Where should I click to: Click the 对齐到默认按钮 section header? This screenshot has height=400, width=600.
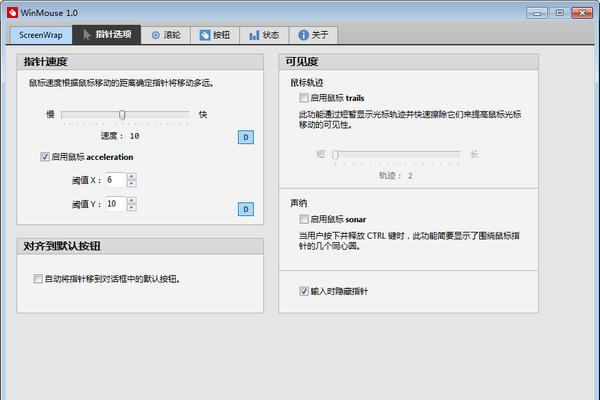tap(140, 246)
